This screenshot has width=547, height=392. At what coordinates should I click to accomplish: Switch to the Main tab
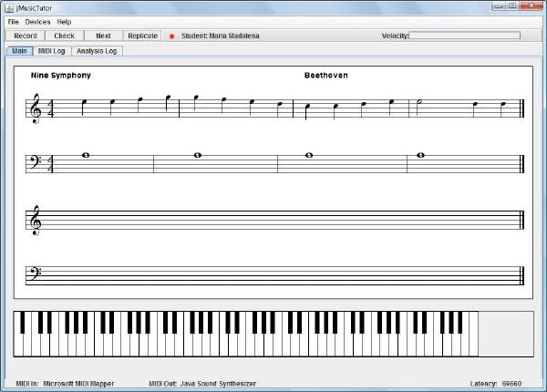[x=19, y=51]
